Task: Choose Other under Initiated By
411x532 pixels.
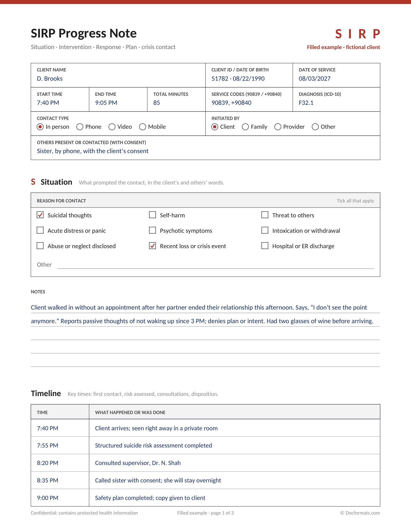Action: [315, 127]
